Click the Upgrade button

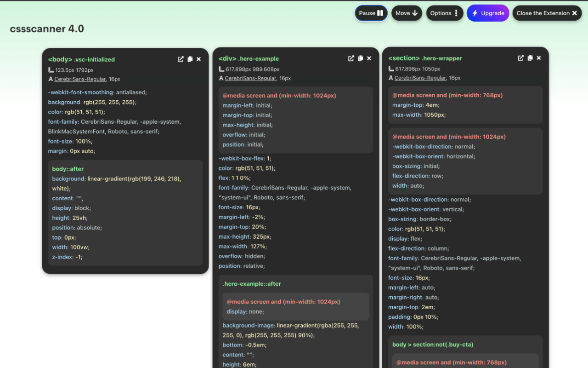(x=488, y=13)
